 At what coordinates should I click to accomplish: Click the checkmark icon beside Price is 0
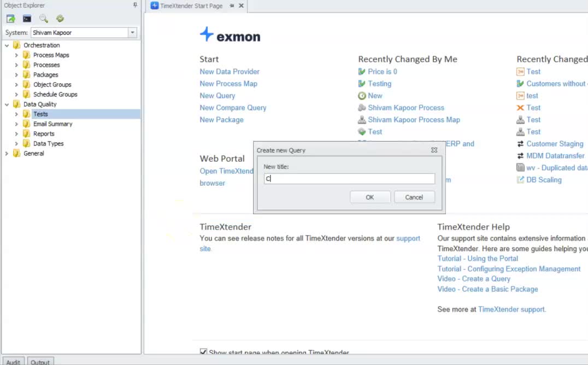pos(362,72)
